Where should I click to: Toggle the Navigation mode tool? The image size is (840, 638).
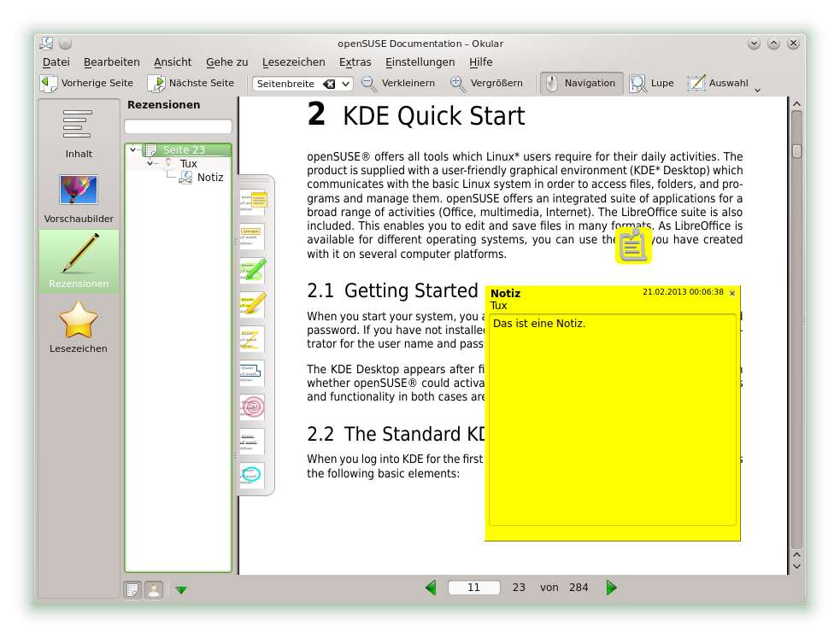(581, 83)
